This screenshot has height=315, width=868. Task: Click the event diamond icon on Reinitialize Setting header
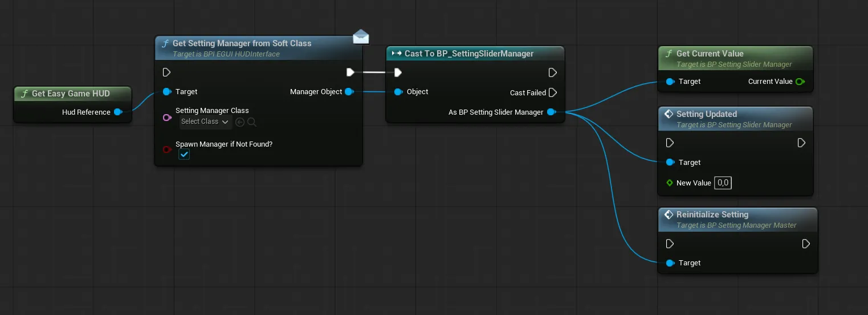(x=669, y=215)
